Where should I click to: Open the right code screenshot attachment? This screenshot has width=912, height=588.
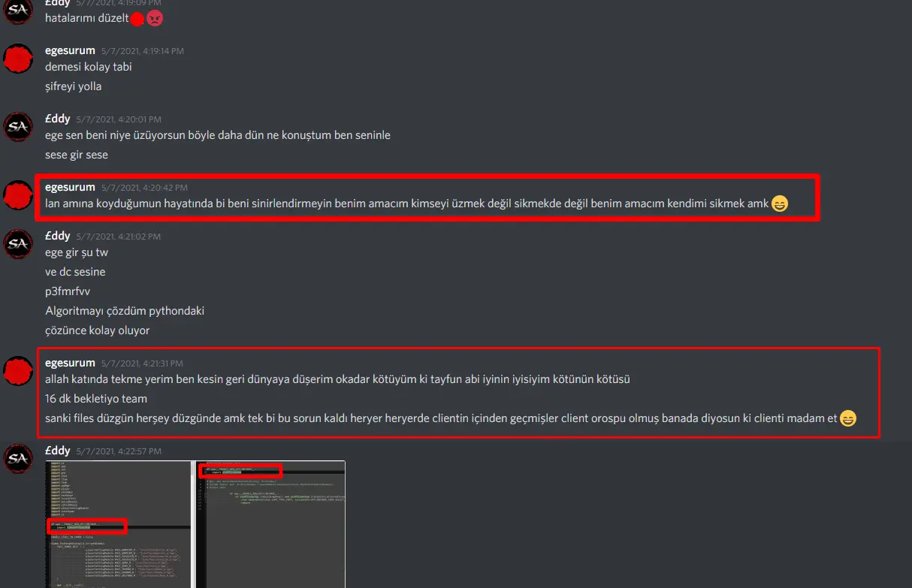tap(271, 524)
